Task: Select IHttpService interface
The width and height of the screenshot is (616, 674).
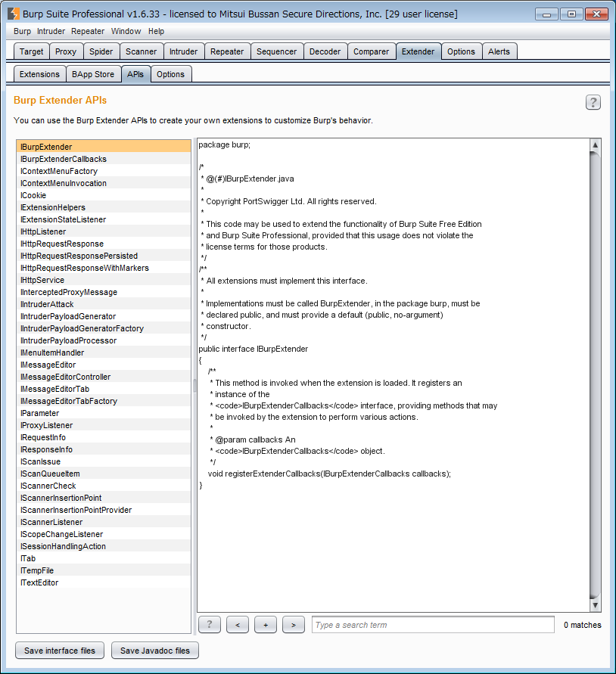Action: 104,280
